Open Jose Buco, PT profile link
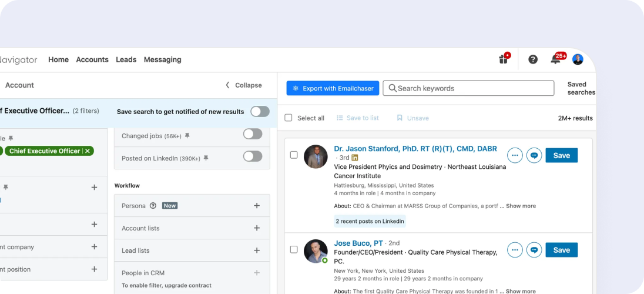 (x=358, y=243)
